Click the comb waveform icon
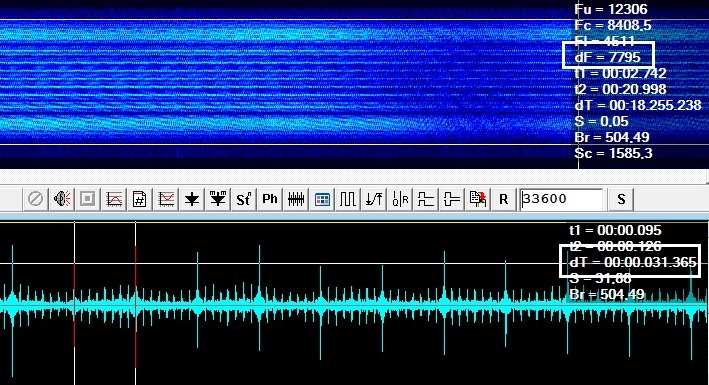The image size is (709, 385). (x=296, y=199)
